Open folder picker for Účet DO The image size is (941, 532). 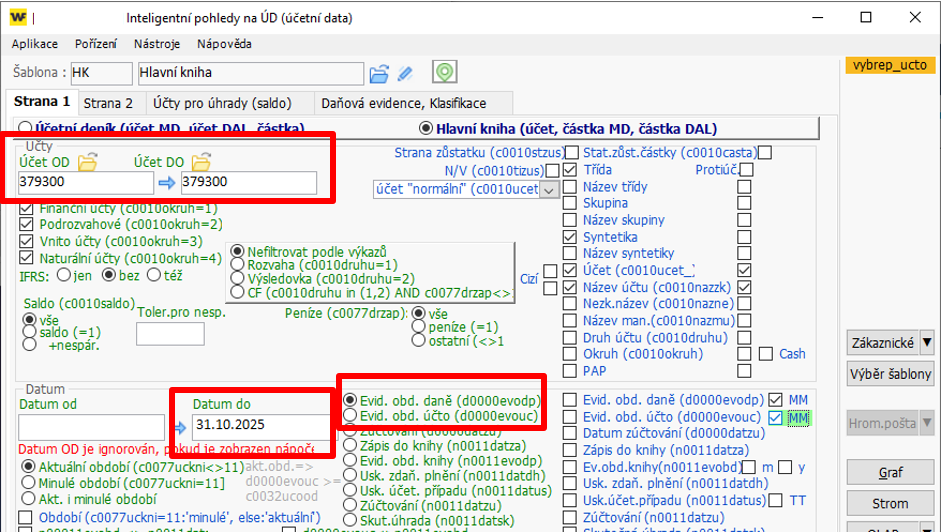click(202, 161)
